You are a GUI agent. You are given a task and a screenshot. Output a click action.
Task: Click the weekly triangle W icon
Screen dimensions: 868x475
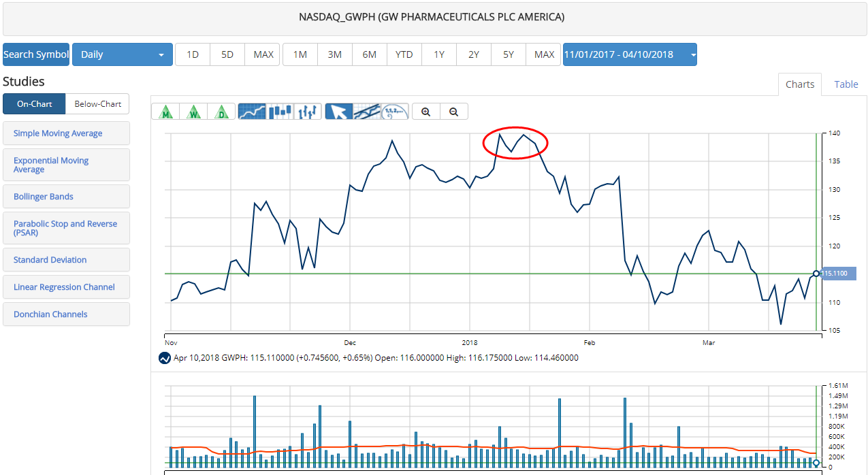pos(193,112)
